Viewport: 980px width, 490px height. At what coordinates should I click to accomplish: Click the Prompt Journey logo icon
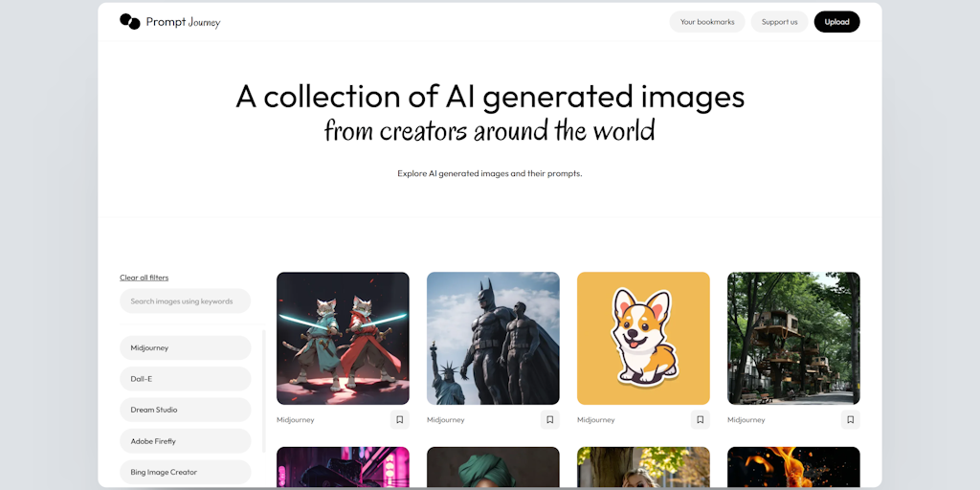point(130,22)
